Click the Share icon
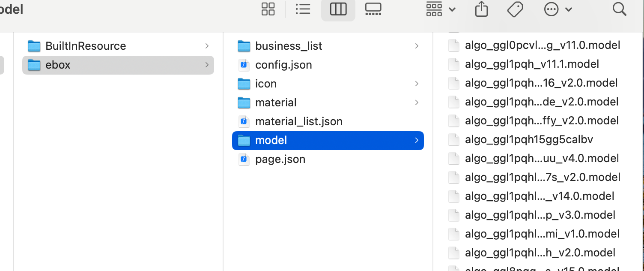Screen dimensions: 644x271 point(481,9)
